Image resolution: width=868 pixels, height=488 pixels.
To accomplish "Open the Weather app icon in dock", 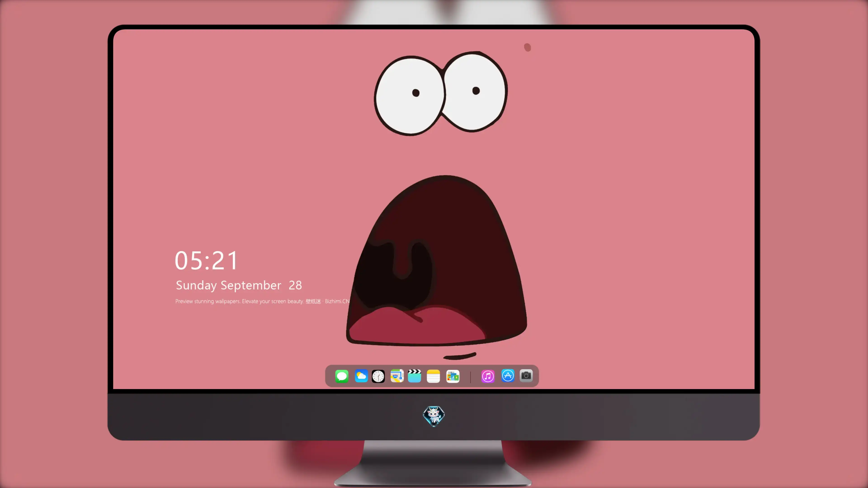I will [361, 376].
